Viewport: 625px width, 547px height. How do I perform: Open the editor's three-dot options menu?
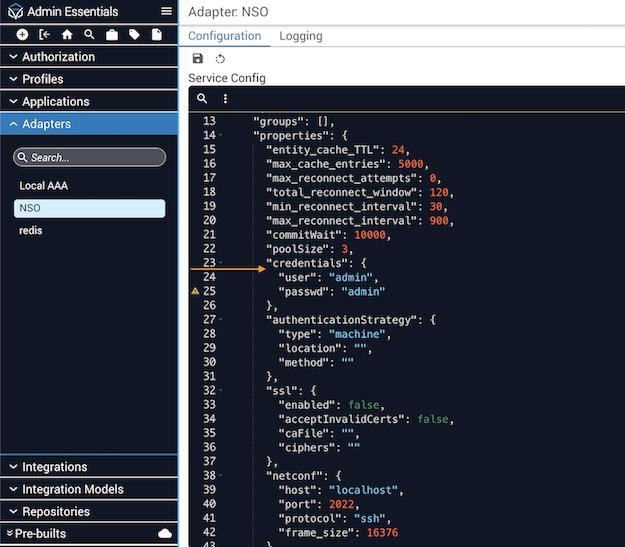tap(225, 99)
